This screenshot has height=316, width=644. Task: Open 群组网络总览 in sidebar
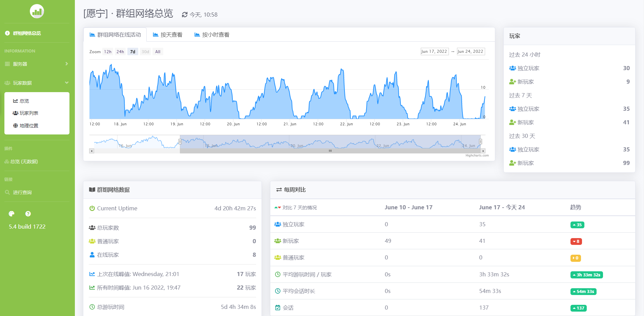tap(27, 33)
